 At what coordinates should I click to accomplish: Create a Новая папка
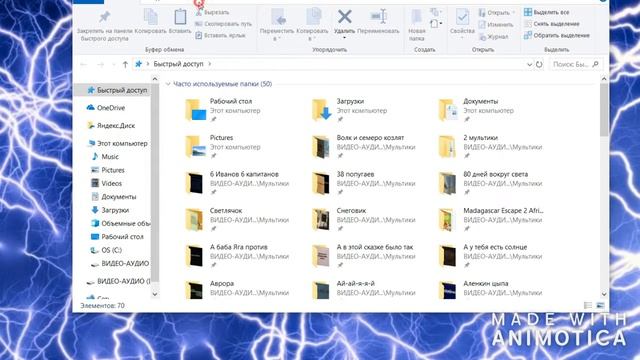click(417, 25)
